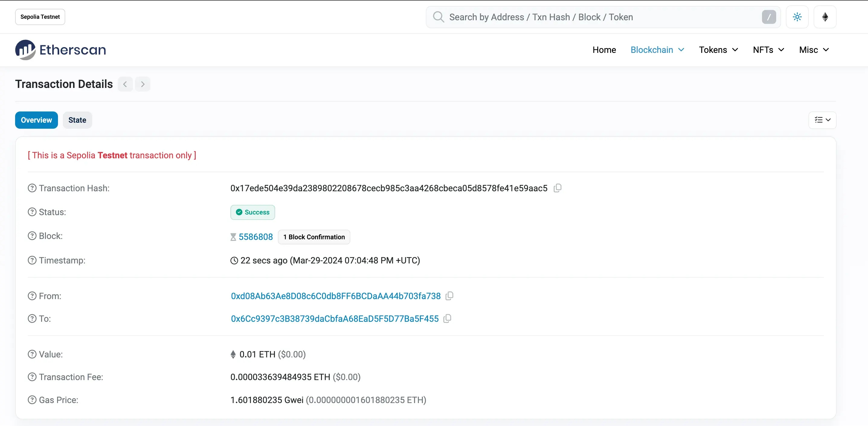Copy the transaction hash to clipboard
The width and height of the screenshot is (868, 426).
(558, 188)
